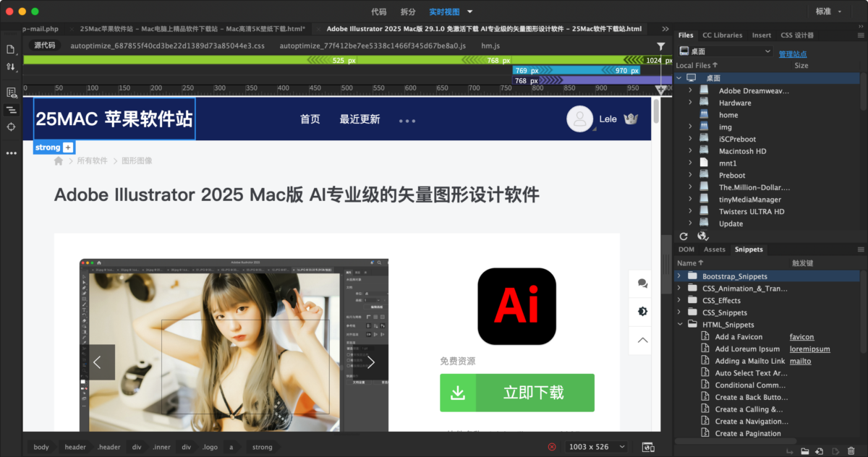Switch to Insert panel tab
The image size is (868, 457).
(762, 35)
